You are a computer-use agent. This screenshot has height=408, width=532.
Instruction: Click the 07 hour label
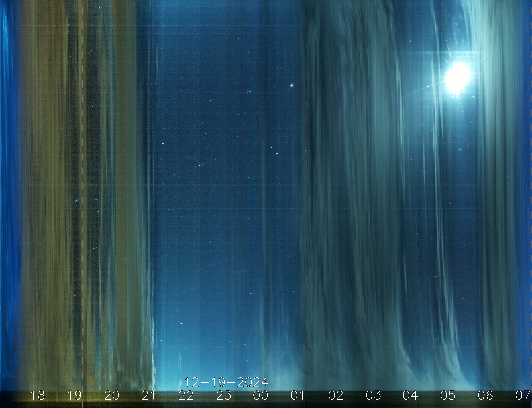[x=522, y=396]
